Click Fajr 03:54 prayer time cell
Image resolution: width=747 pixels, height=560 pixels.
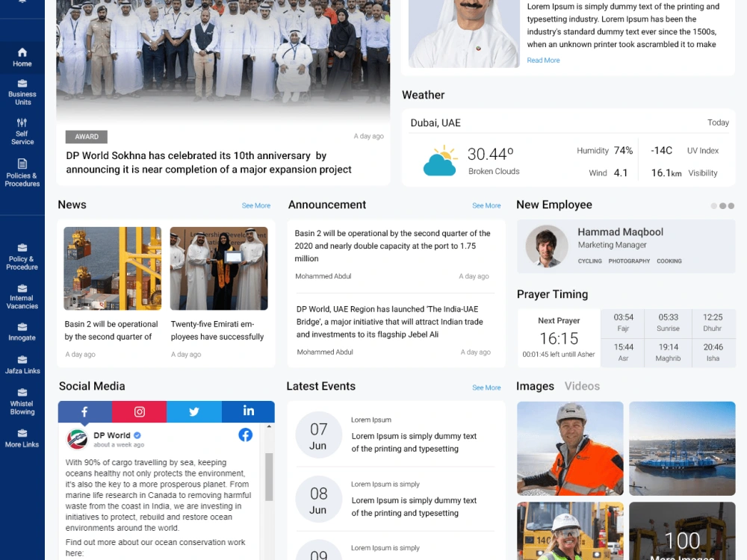tap(623, 323)
